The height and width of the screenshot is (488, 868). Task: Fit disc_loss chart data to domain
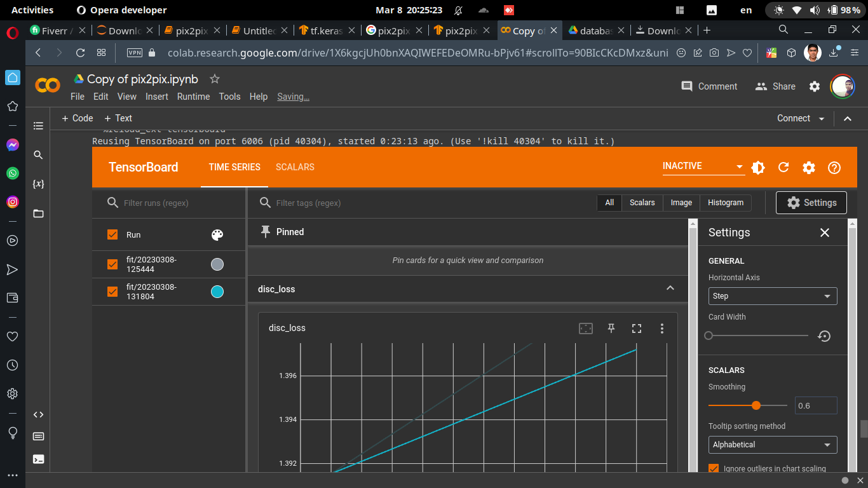(585, 328)
